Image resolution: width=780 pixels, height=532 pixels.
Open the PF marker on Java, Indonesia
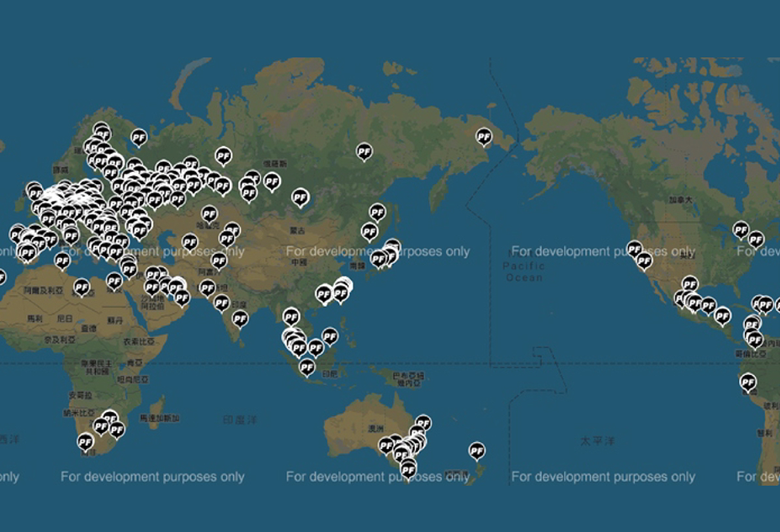coord(307,368)
